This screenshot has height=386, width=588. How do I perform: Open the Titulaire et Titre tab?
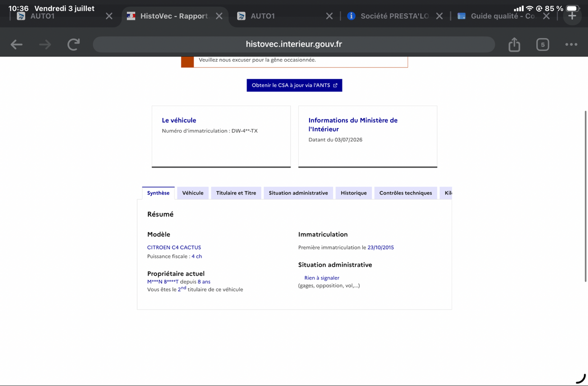coord(236,193)
